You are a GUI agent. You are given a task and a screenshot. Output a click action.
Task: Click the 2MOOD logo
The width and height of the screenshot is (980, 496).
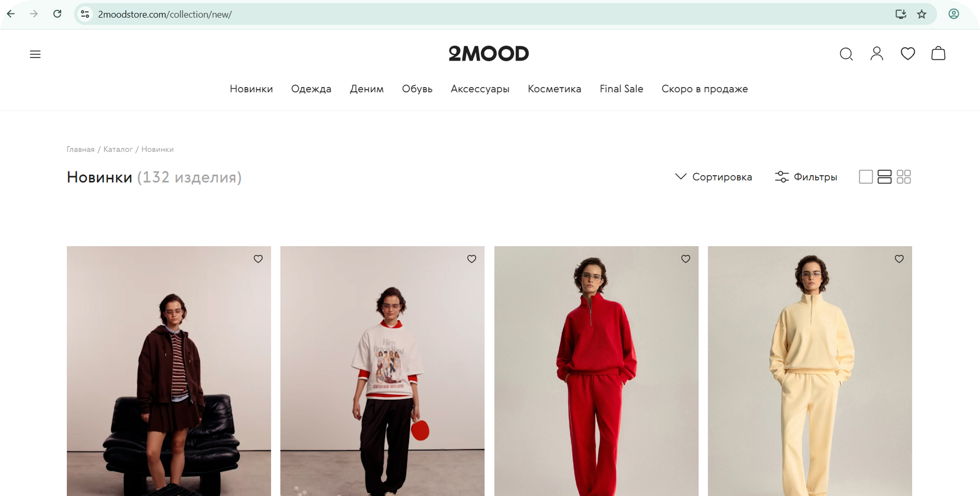(x=489, y=53)
